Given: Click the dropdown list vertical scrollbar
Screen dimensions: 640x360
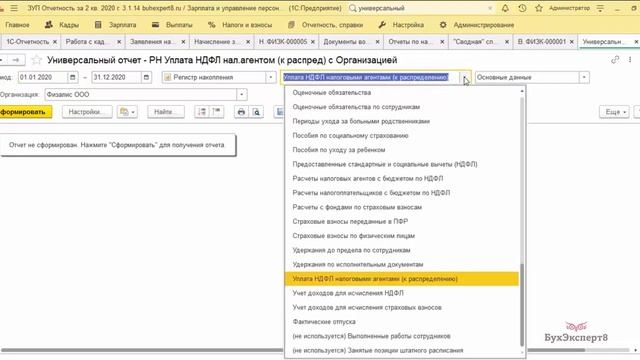Looking at the screenshot, I should pos(522,305).
